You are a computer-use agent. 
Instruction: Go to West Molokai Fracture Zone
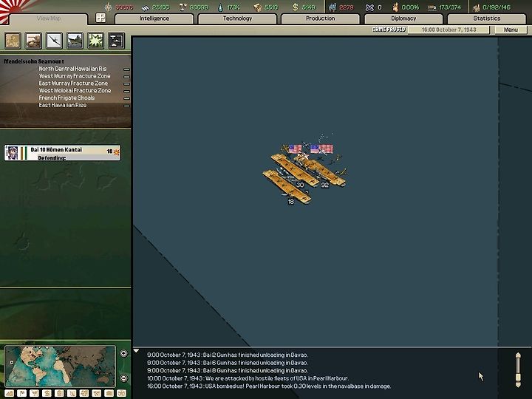(x=75, y=91)
